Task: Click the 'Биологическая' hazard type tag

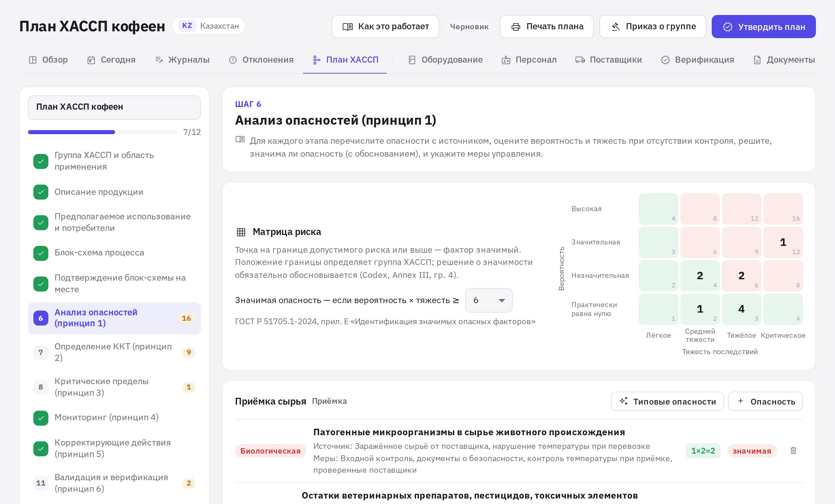Action: 270,451
